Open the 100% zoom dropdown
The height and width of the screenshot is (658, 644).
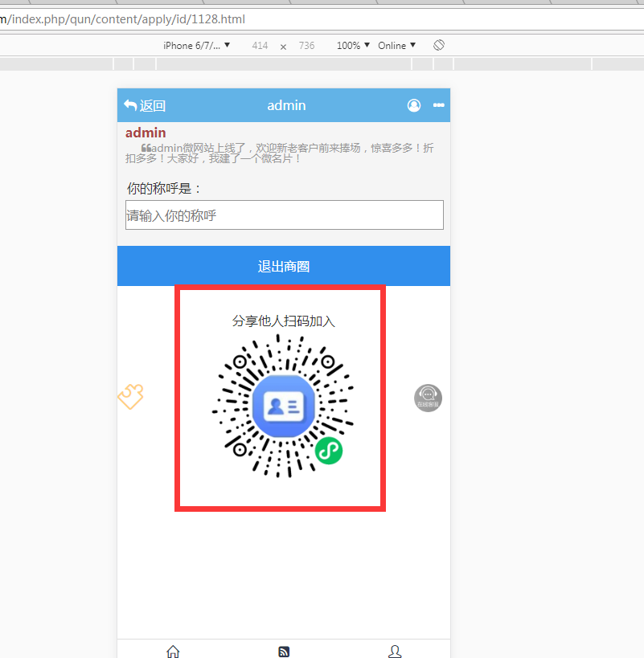[353, 46]
